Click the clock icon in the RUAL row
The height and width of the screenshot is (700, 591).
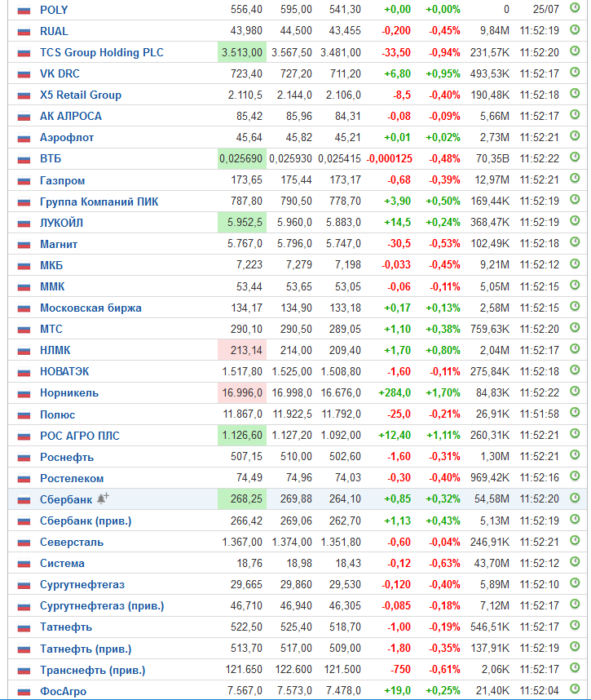575,29
